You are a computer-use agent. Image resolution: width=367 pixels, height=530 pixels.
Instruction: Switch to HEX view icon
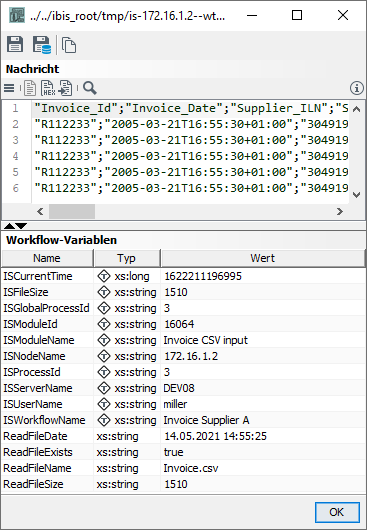coord(48,89)
